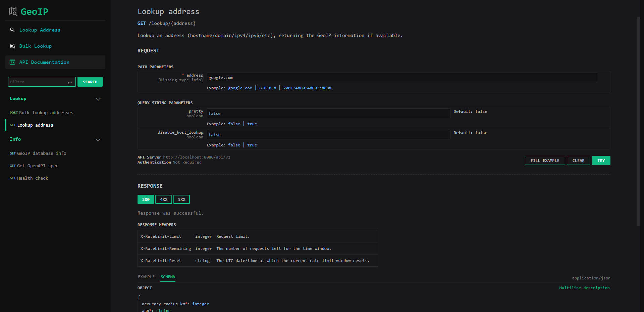This screenshot has height=312, width=644.
Task: Click the GeoIP map logo icon
Action: pos(13,12)
